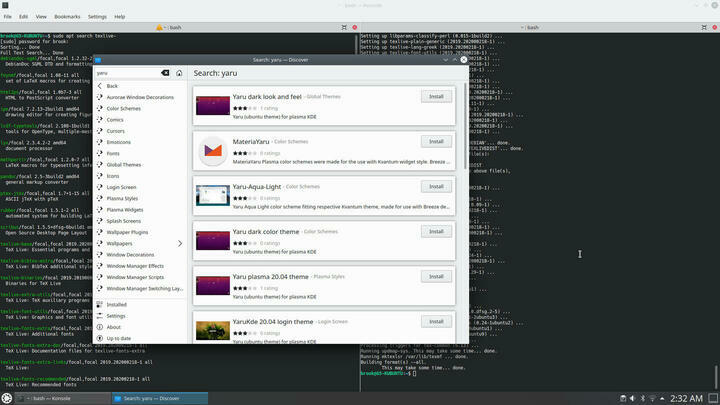The height and width of the screenshot is (405, 720).
Task: Open Konsole File menu
Action: pos(8,17)
